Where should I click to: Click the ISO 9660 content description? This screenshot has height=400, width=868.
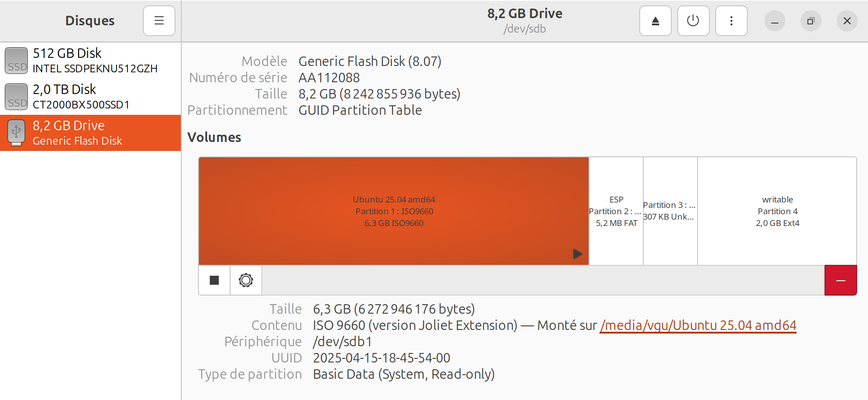pos(415,325)
